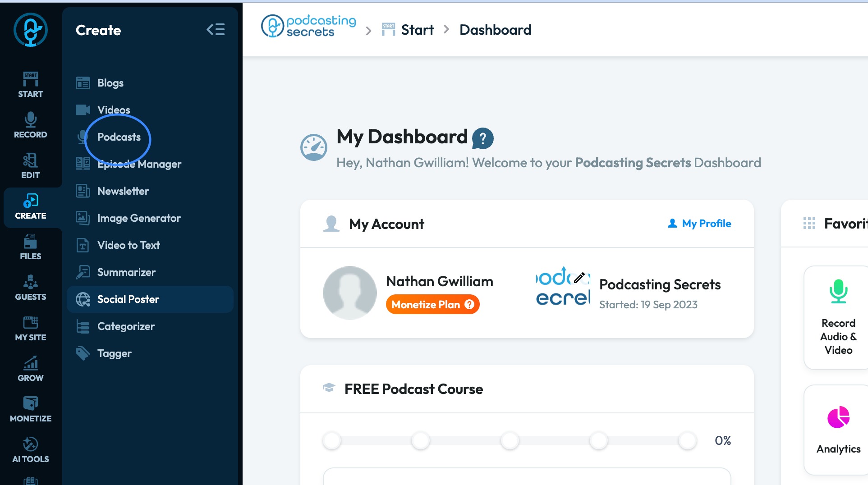The width and height of the screenshot is (868, 485).
Task: Click the Nathan Gwilliam account name
Action: pyautogui.click(x=440, y=281)
